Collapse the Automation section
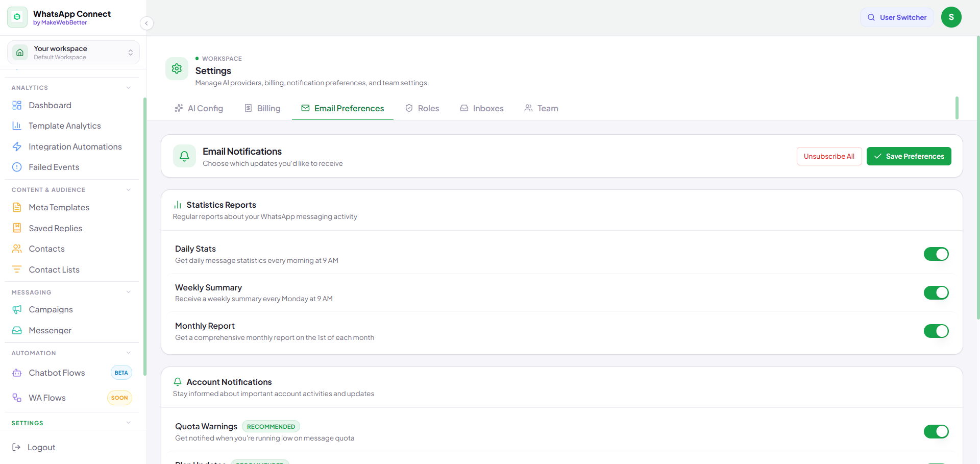 pyautogui.click(x=129, y=353)
